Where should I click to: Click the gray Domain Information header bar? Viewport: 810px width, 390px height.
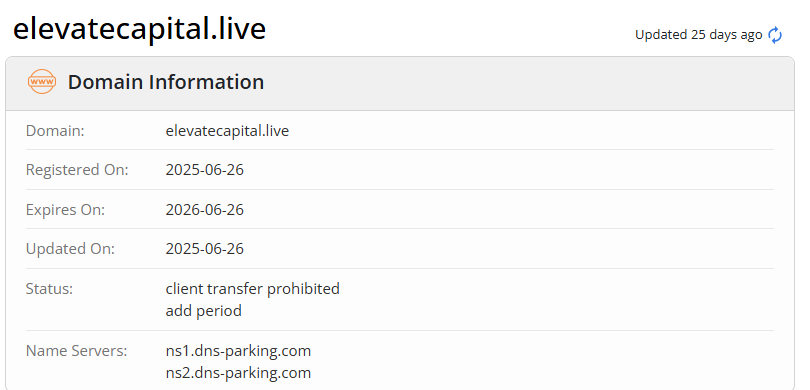click(400, 83)
